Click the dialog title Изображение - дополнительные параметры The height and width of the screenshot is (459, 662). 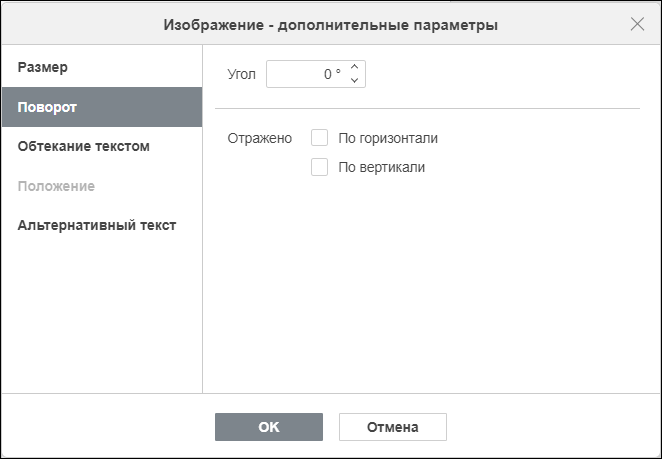point(331,25)
